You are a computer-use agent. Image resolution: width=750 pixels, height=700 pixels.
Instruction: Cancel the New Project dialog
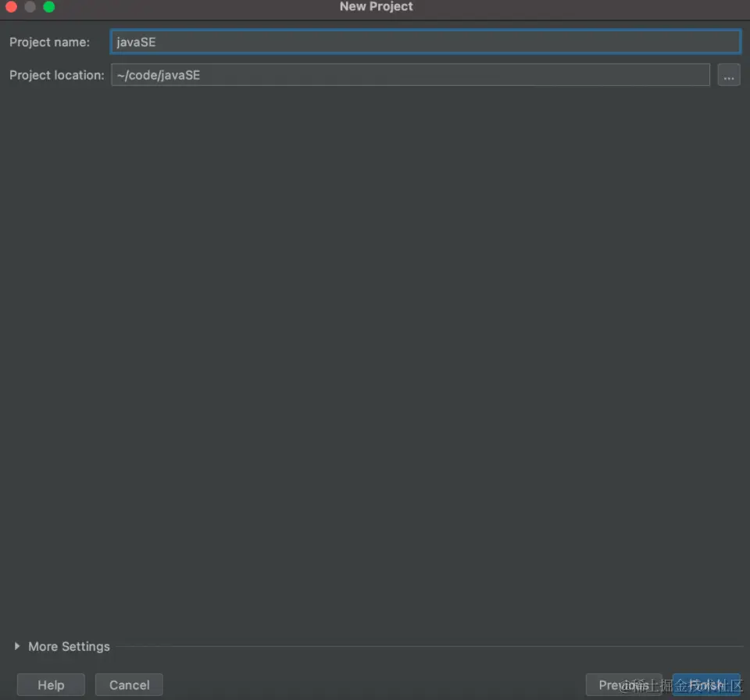(129, 684)
